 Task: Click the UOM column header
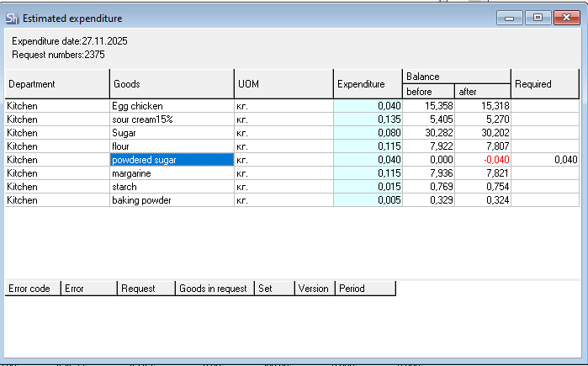[283, 84]
